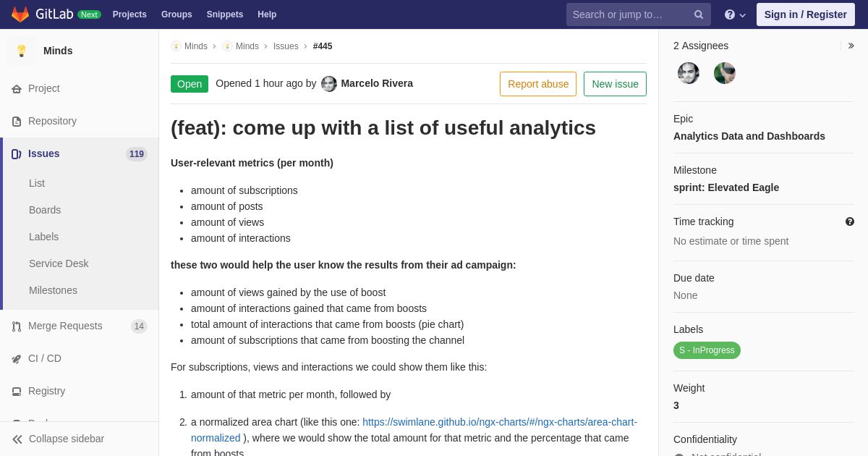Viewport: 868px width, 456px height.
Task: Open the Help question mark dropdown
Action: [x=734, y=14]
